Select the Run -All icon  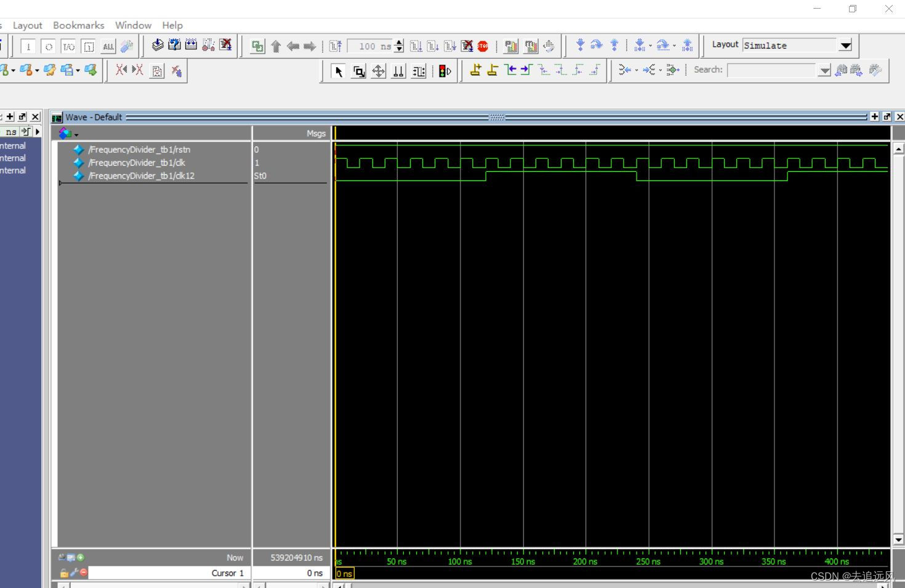pos(449,45)
